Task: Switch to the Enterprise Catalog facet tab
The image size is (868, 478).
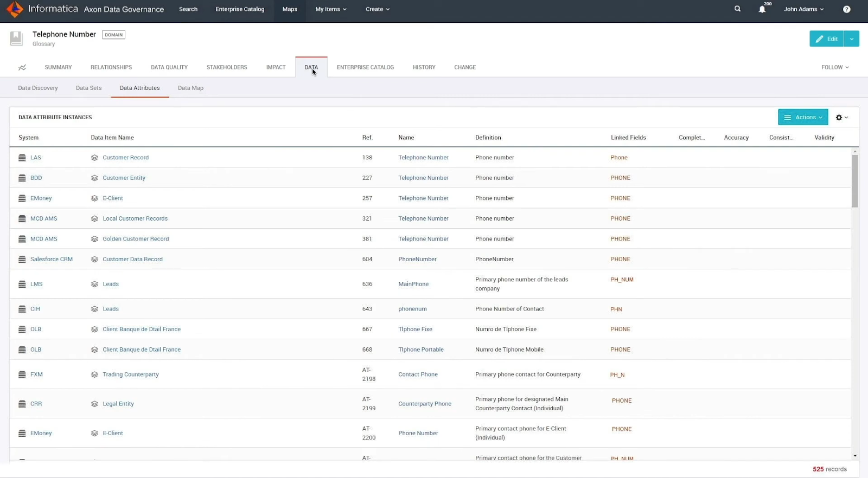Action: point(365,67)
